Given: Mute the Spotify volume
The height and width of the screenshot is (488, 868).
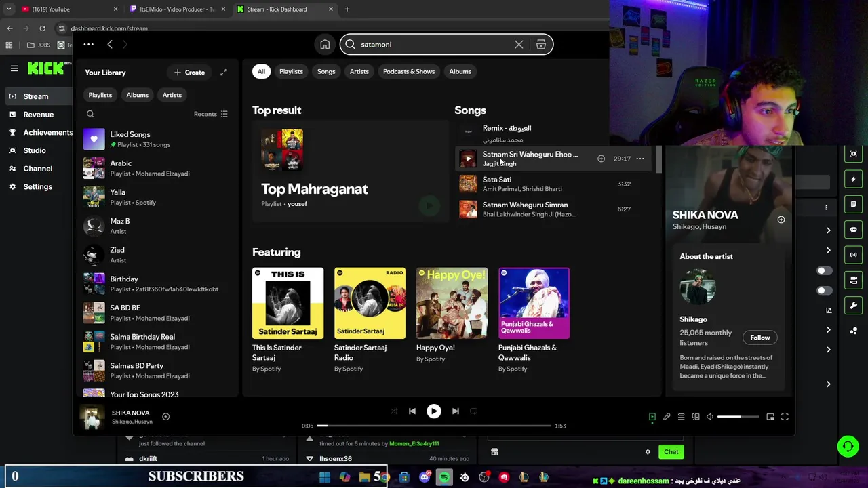Looking at the screenshot, I should (710, 417).
